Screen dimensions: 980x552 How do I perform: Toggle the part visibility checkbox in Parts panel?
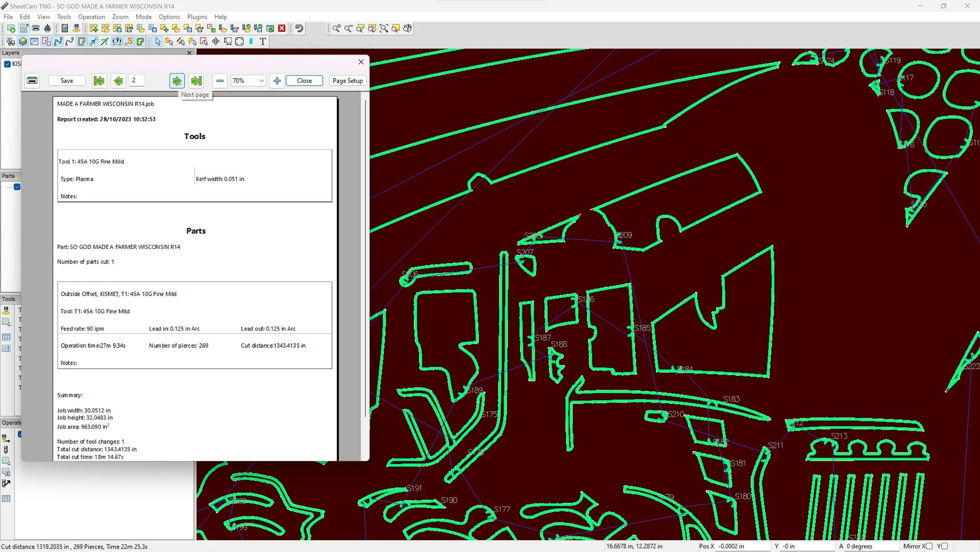[17, 187]
